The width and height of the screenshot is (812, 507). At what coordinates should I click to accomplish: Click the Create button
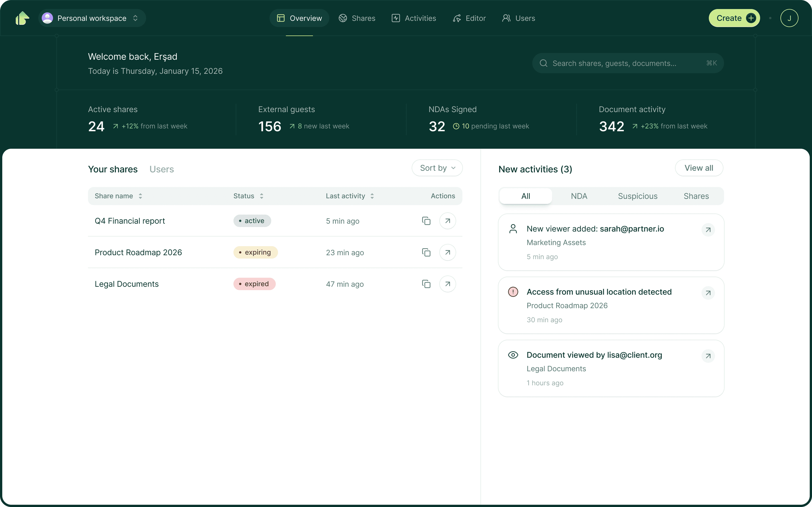(x=734, y=18)
